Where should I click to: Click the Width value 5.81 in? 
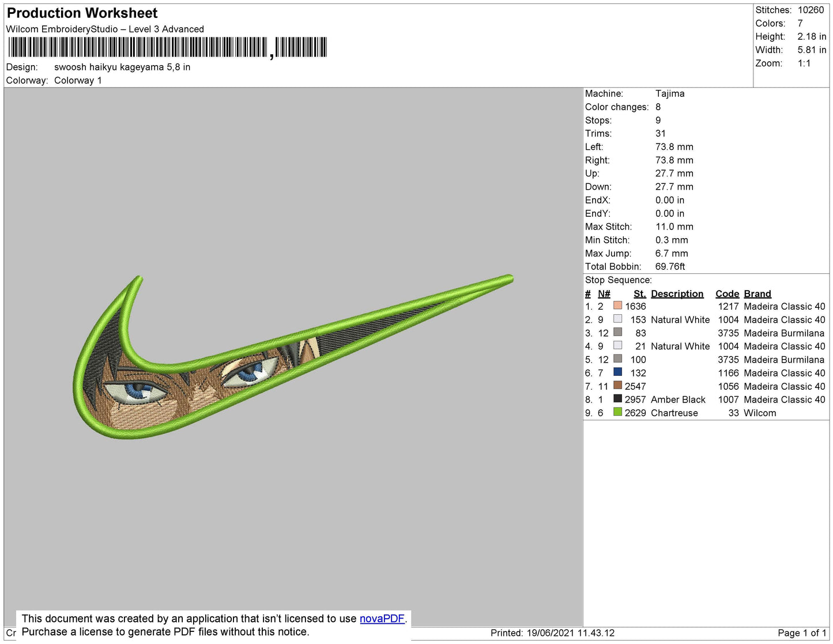[x=812, y=50]
